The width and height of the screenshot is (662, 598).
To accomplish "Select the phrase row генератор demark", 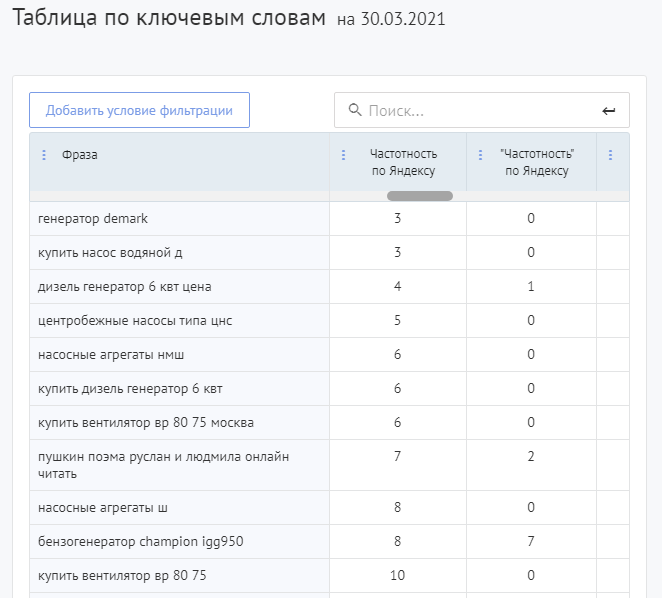I will tap(92, 218).
